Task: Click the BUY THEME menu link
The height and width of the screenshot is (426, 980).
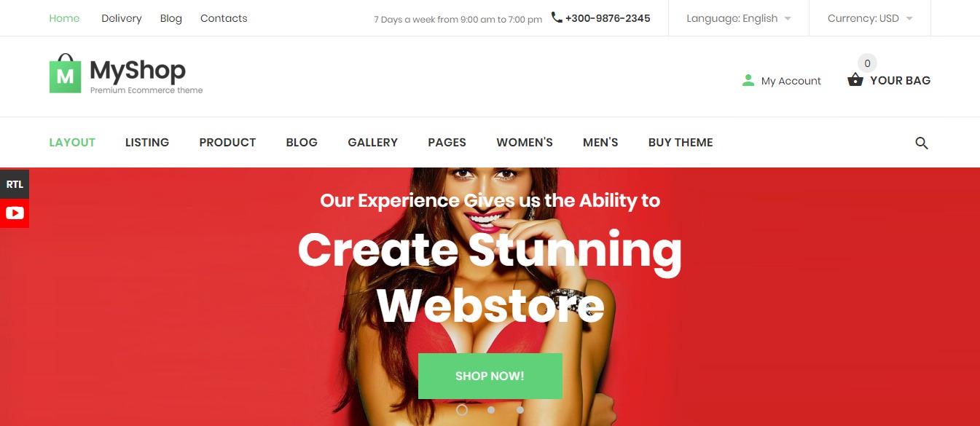Action: [x=681, y=143]
